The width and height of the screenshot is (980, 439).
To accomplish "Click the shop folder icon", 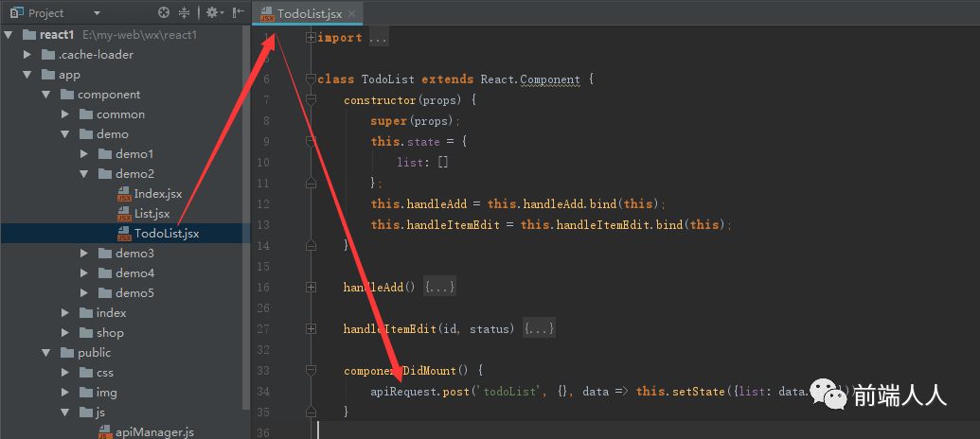I will pyautogui.click(x=86, y=333).
